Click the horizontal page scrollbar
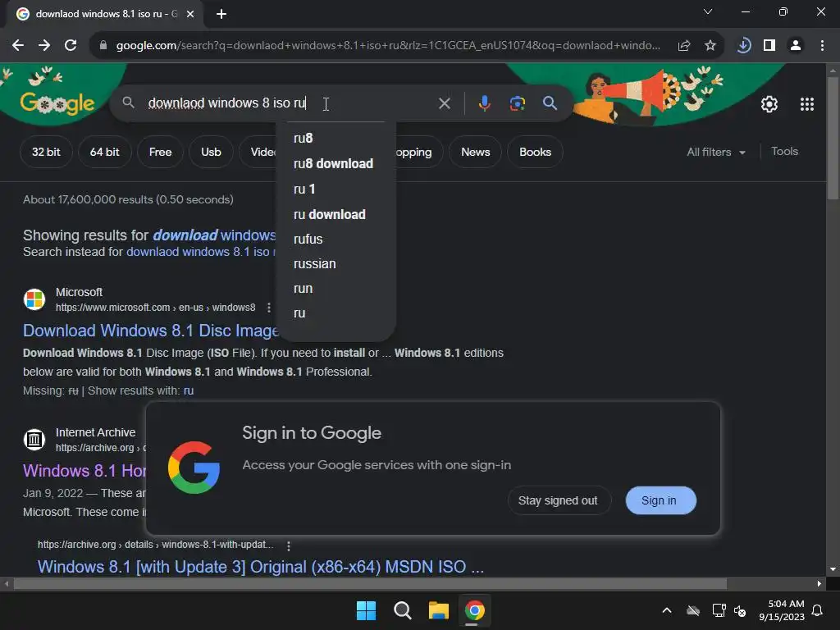Viewport: 840px width, 630px height. coord(370,584)
